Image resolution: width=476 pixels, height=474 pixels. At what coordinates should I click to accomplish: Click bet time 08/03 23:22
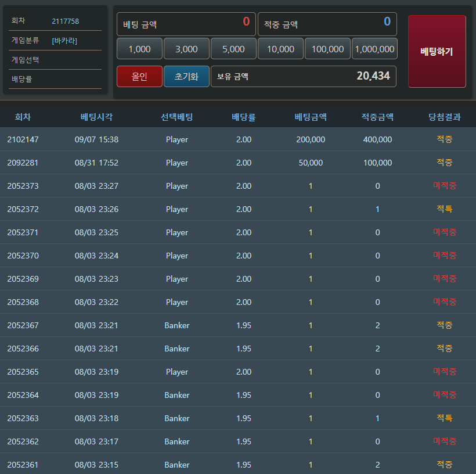(x=96, y=302)
